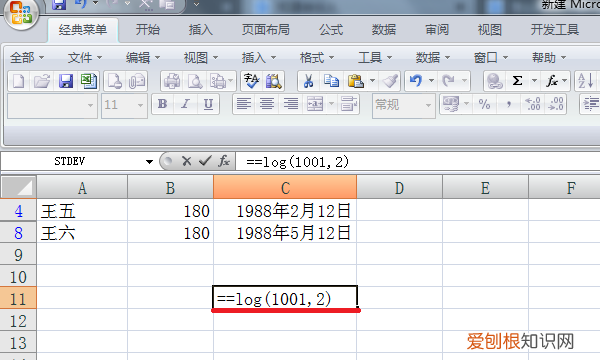The height and width of the screenshot is (360, 600).
Task: Click the toolbar insert function fx icon
Action: point(551,81)
